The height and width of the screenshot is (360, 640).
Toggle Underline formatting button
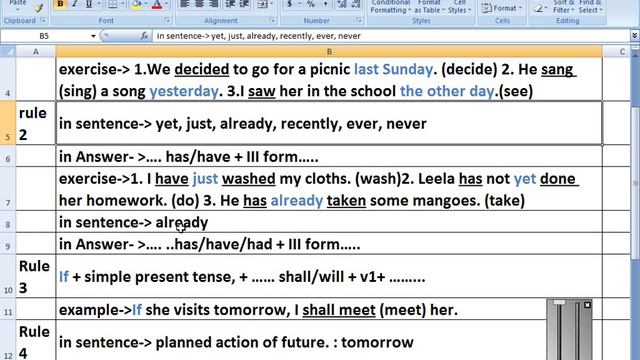(89, 4)
